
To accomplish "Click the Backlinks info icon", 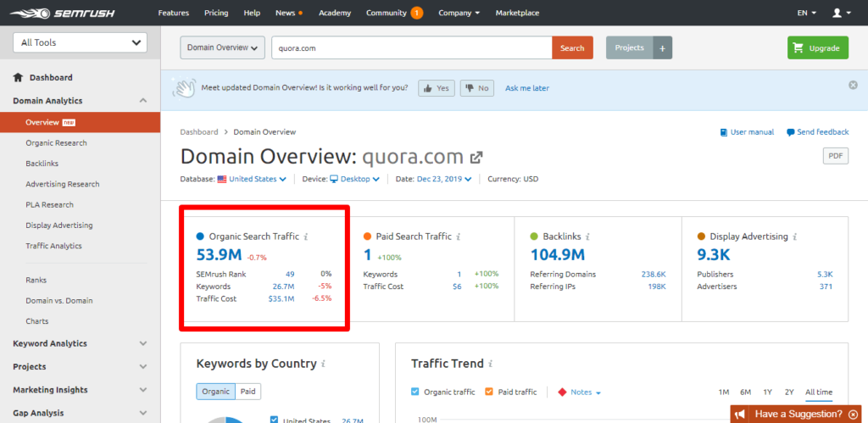I will pyautogui.click(x=587, y=237).
